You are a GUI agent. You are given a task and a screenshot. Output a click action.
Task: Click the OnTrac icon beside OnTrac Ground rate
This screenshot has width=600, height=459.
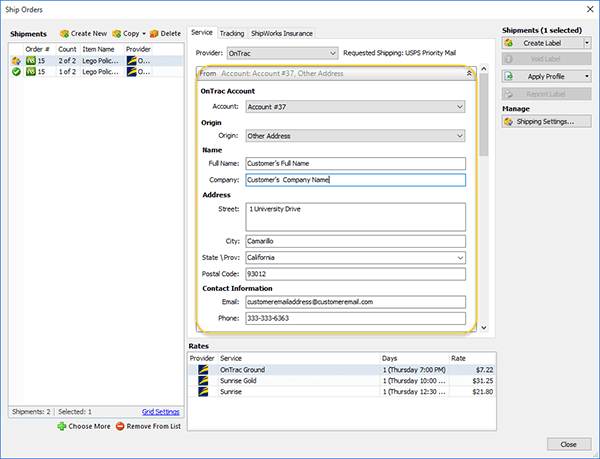203,369
